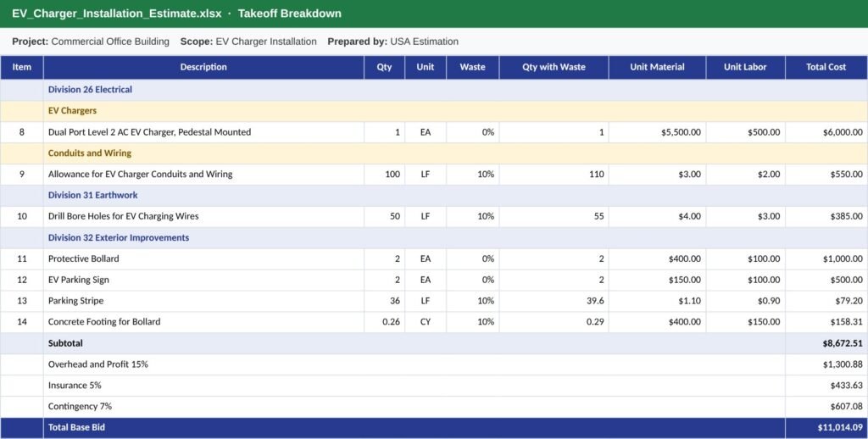
Task: Click the Insurance 5% row label
Action: pos(75,386)
